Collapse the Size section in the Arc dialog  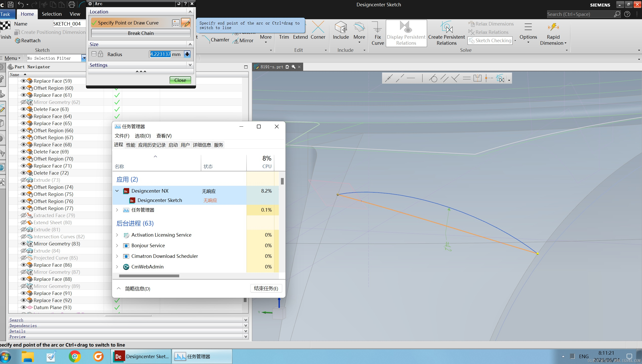click(x=190, y=44)
